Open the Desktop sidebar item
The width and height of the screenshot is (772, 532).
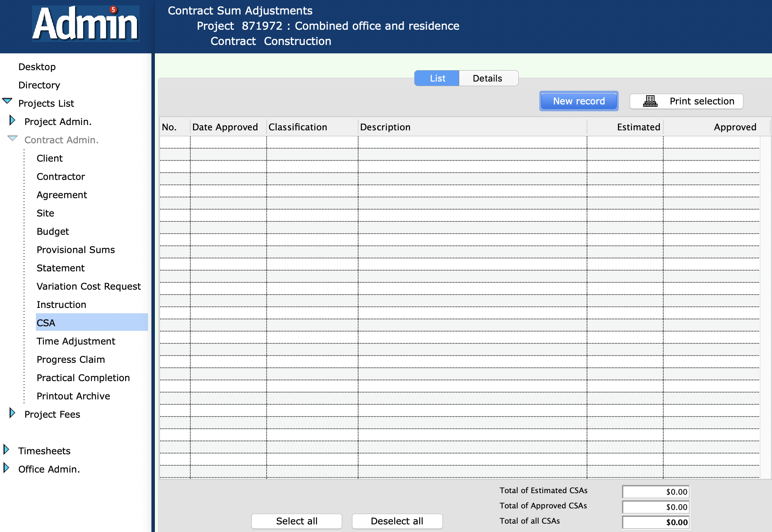(37, 67)
